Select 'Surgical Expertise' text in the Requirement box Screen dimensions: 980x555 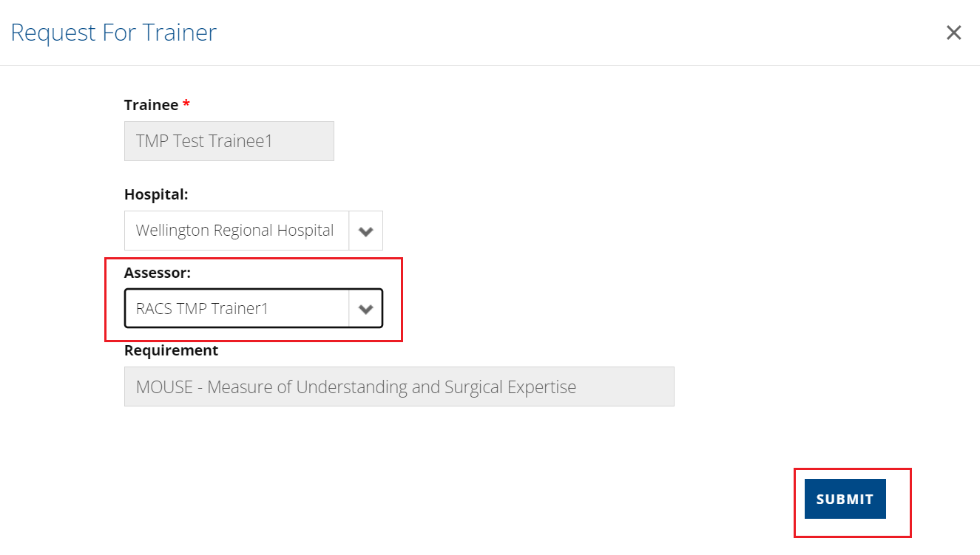pos(510,387)
